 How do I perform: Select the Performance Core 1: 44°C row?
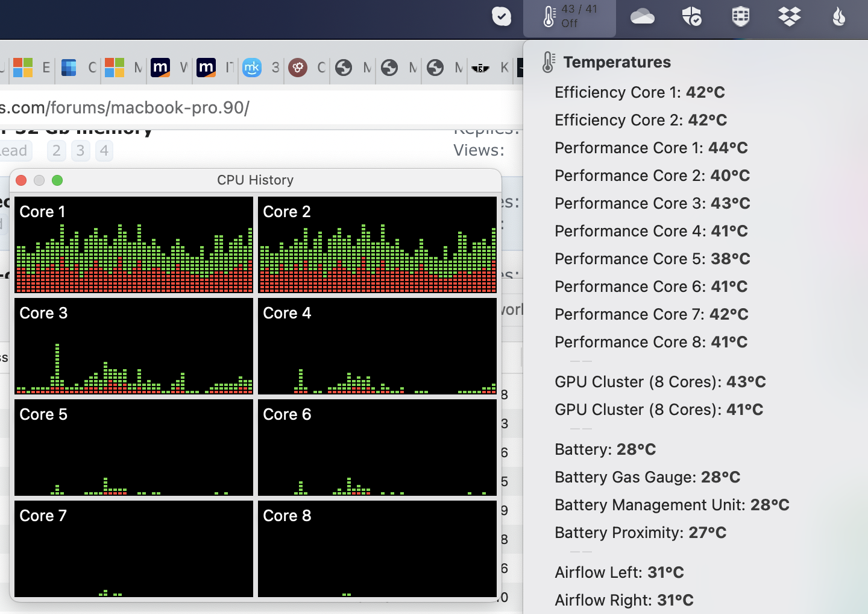tap(696, 148)
